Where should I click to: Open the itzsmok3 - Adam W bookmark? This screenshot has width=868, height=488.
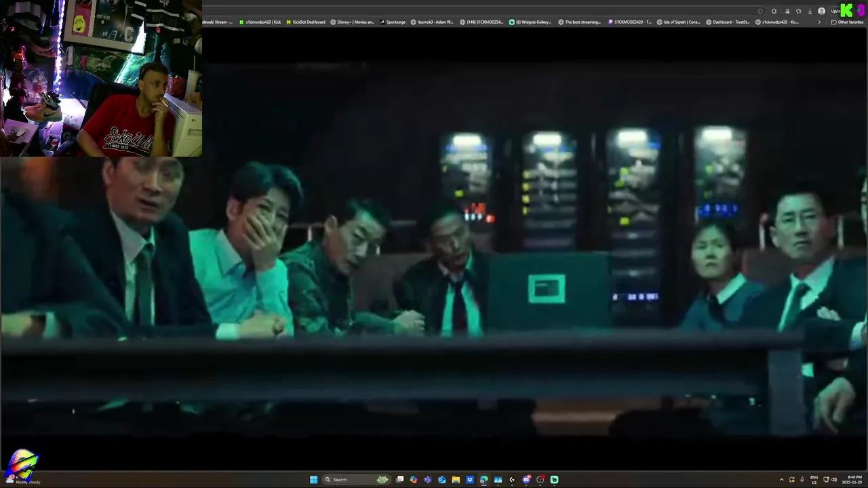432,22
